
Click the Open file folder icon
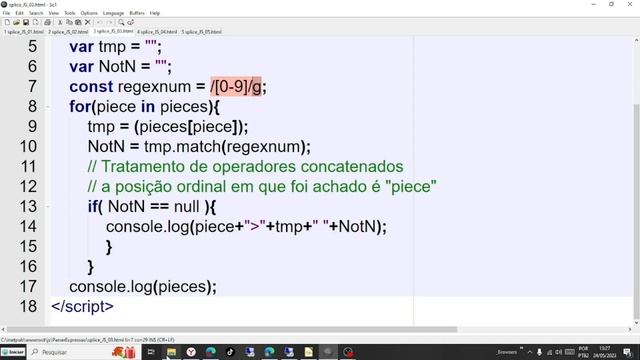[x=16, y=22]
